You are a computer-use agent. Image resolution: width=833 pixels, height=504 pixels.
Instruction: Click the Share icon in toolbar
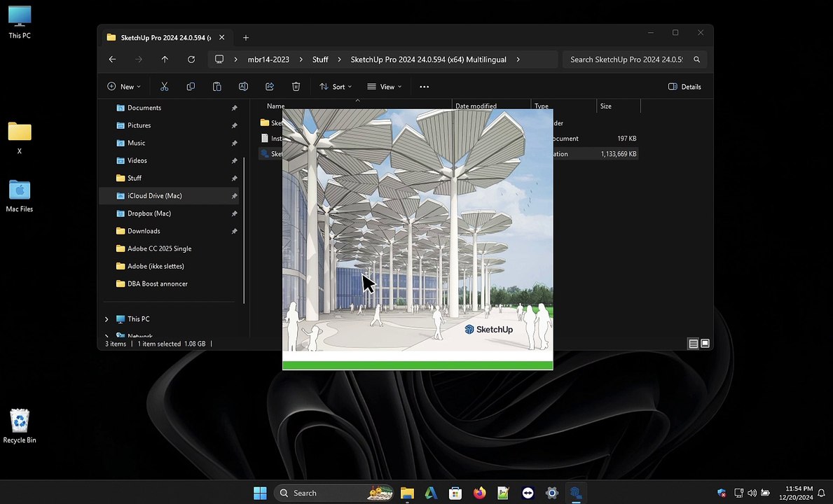click(270, 87)
